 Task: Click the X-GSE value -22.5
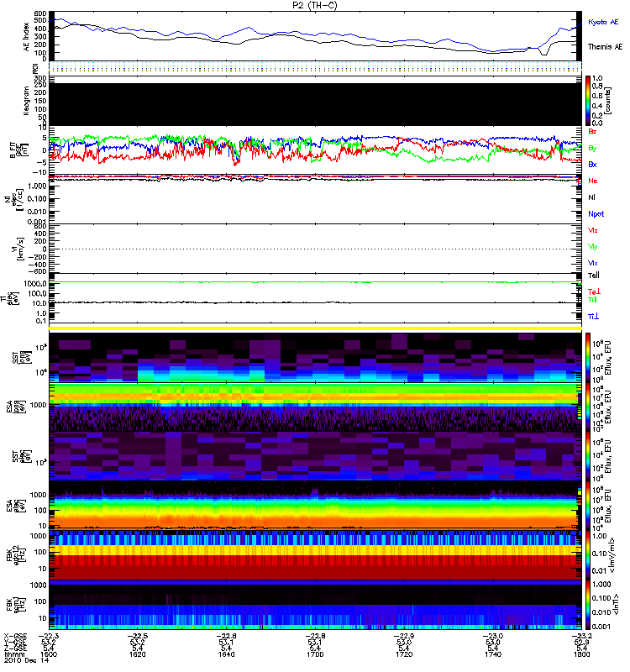click(137, 636)
